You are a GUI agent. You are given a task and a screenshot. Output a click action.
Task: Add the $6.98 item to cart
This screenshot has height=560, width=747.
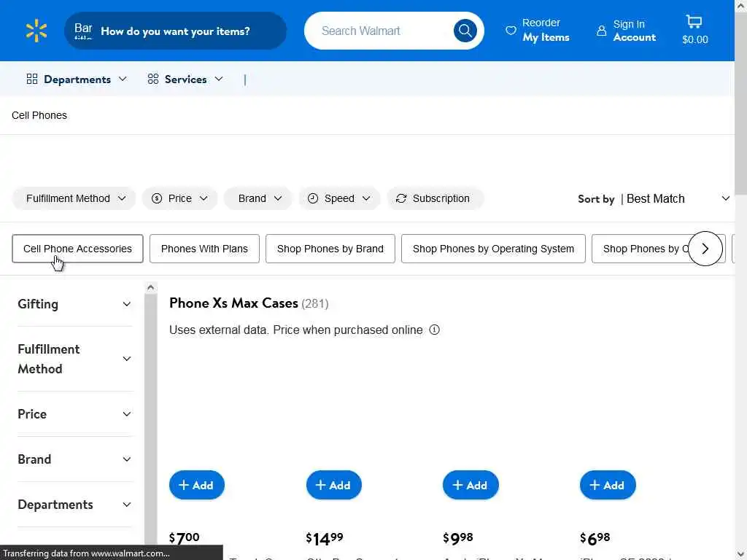click(x=608, y=485)
